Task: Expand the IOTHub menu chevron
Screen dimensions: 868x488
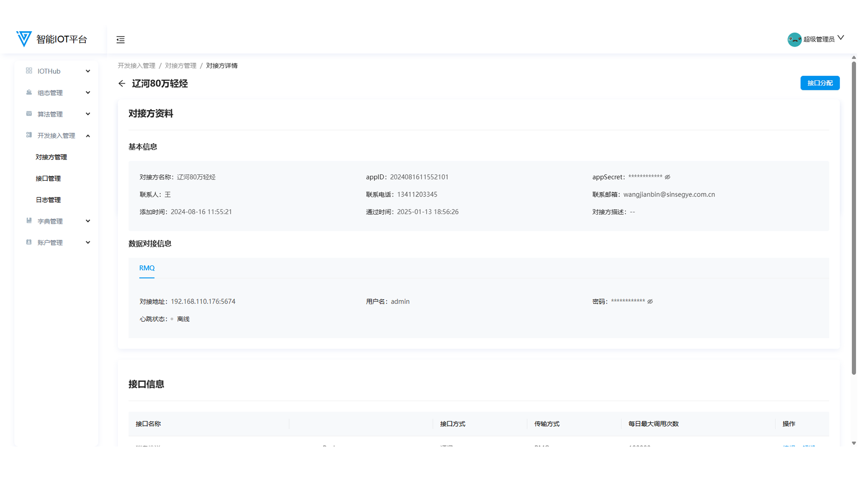Action: point(88,71)
